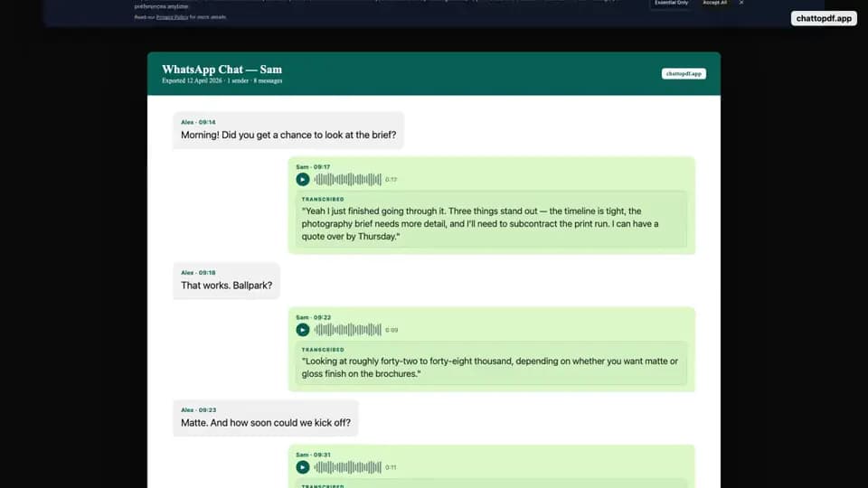
Task: Seek within the 09:17 voice message waveform
Action: [347, 179]
